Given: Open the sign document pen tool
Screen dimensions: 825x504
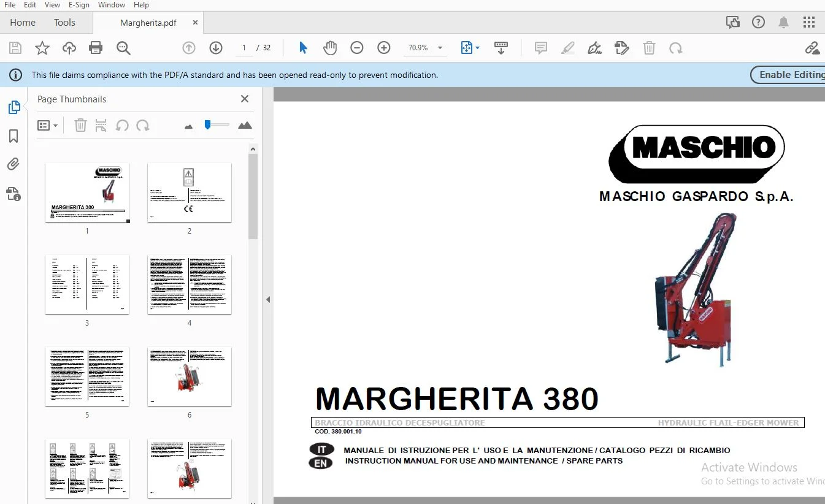Looking at the screenshot, I should [594, 48].
